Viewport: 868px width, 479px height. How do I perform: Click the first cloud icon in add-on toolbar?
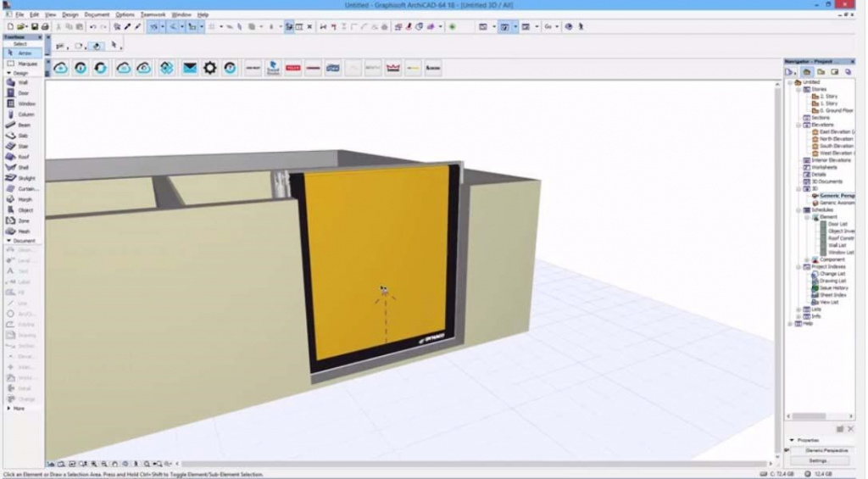click(61, 68)
